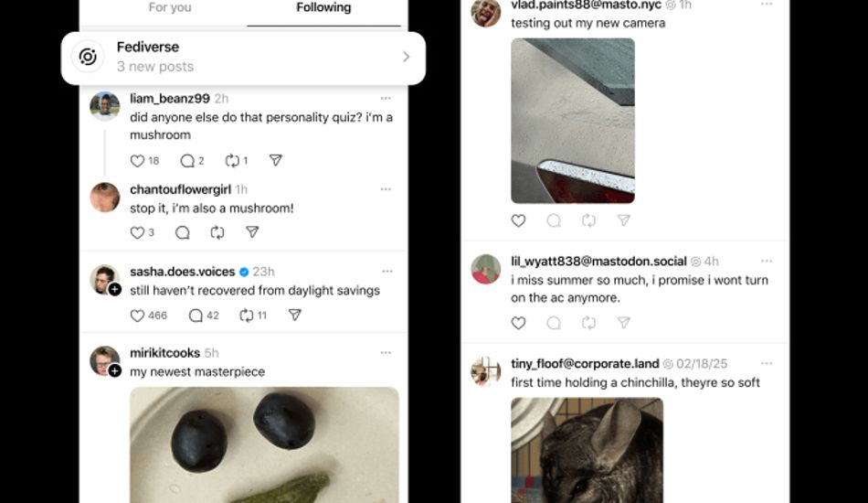This screenshot has width=868, height=503.
Task: Like liam_beanz99's mushroom quiz post
Action: (138, 161)
